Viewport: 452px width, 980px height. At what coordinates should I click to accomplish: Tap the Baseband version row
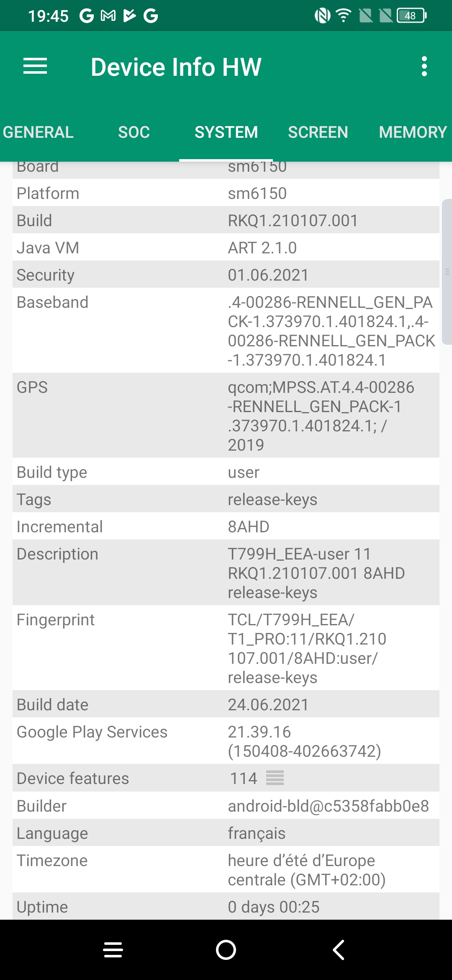226,330
